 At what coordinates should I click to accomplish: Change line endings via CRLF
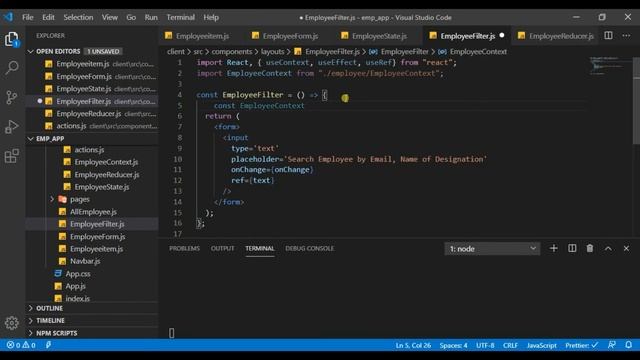(x=510, y=345)
